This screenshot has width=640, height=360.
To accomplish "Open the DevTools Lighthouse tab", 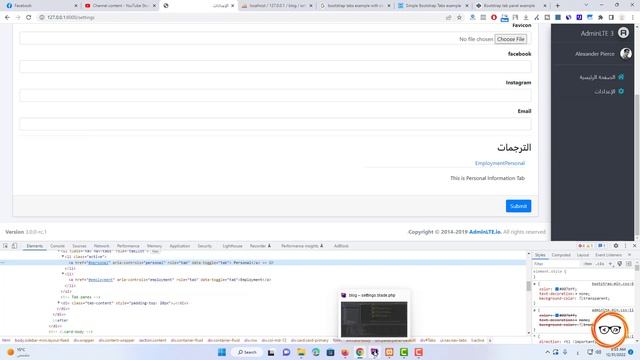I will click(x=232, y=246).
